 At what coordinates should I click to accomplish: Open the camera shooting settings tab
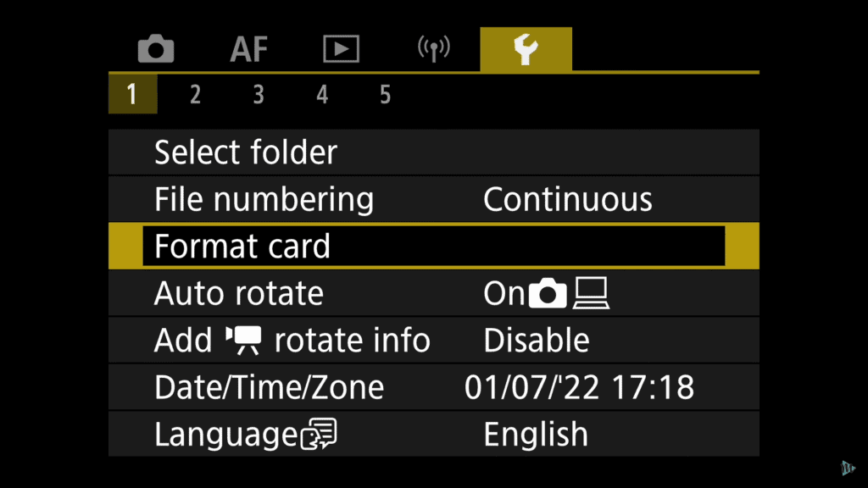(156, 48)
